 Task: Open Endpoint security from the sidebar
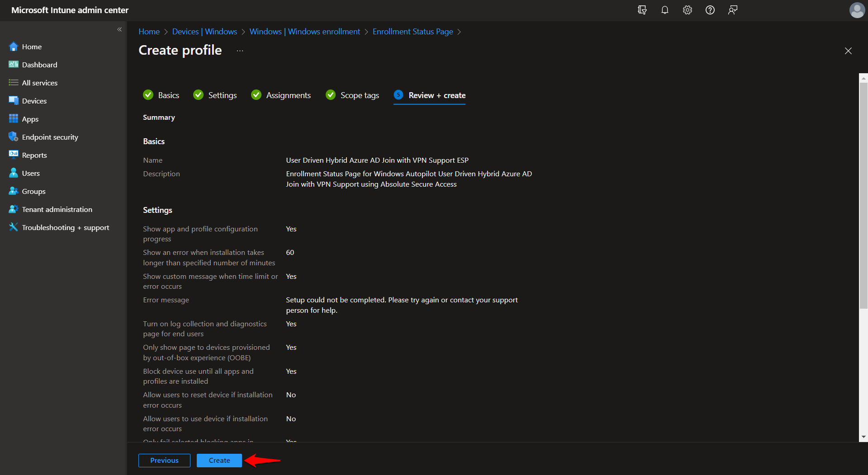(50, 137)
